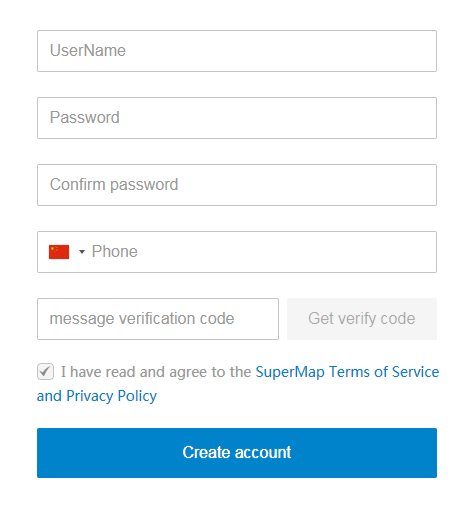
Task: Click the 'Confirm password' placeholder text
Action: point(114,185)
